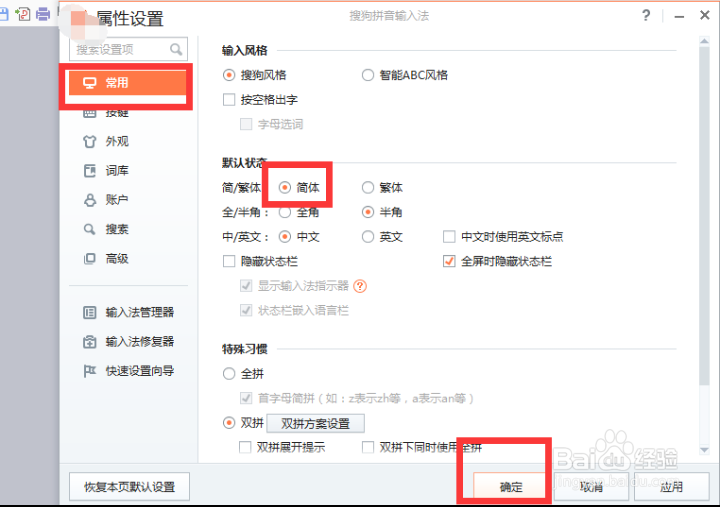Click the vertical scrollbar thumb

[x=704, y=216]
